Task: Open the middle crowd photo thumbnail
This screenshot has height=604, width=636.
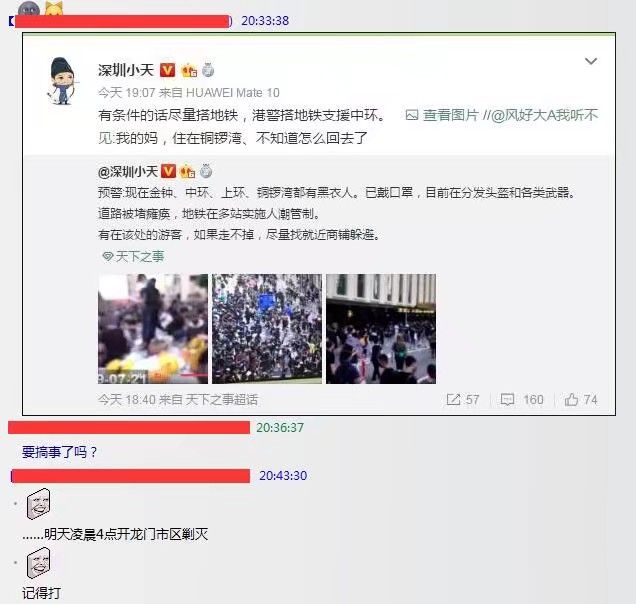Action: [267, 329]
